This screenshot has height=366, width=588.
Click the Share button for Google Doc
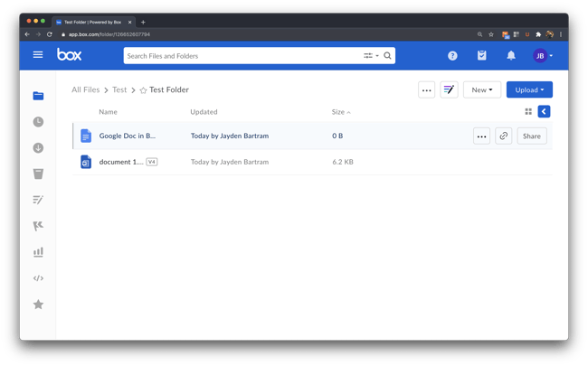click(x=531, y=136)
